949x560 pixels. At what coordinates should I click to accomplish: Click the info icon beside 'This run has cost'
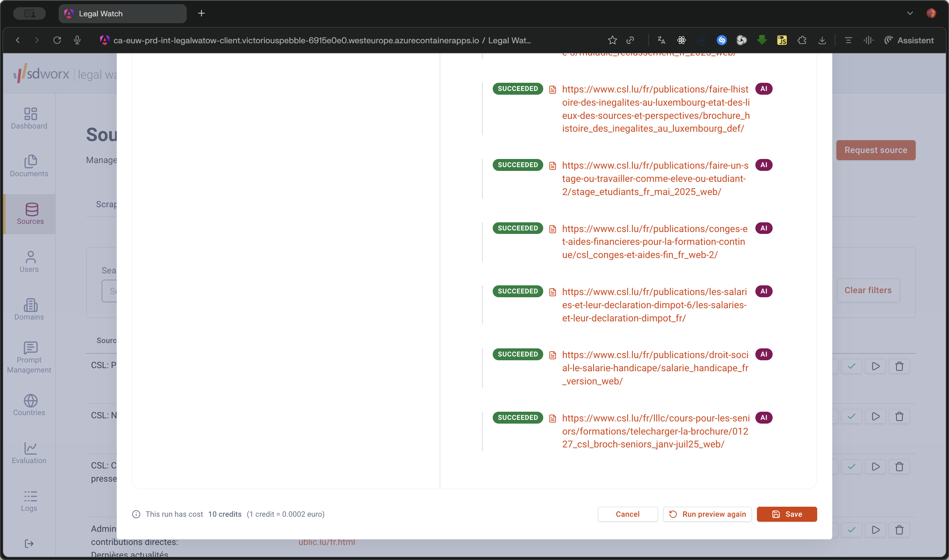136,514
